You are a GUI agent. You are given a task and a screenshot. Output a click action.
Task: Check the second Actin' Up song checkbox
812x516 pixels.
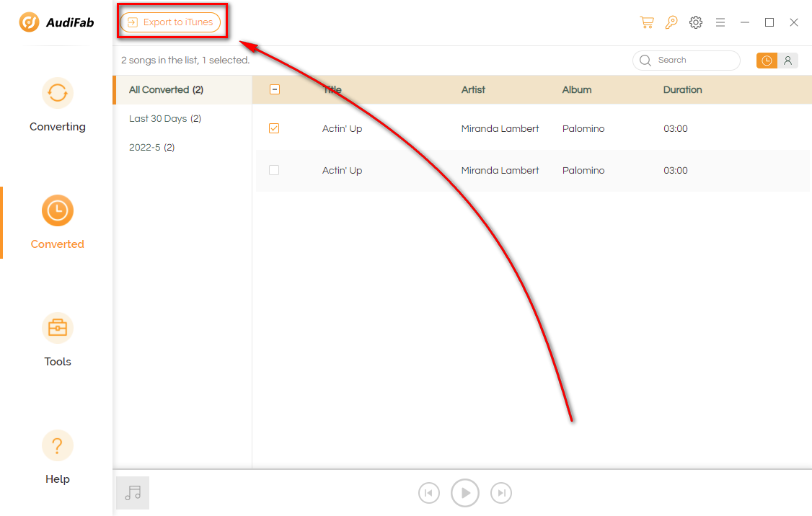[x=274, y=170]
